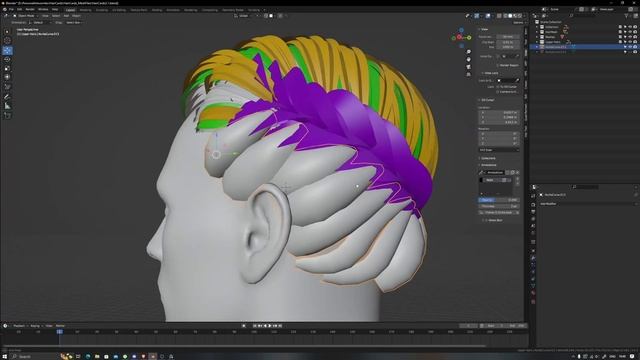Select the 3D Cursor tool
The width and height of the screenshot is (640, 360).
(7, 40)
